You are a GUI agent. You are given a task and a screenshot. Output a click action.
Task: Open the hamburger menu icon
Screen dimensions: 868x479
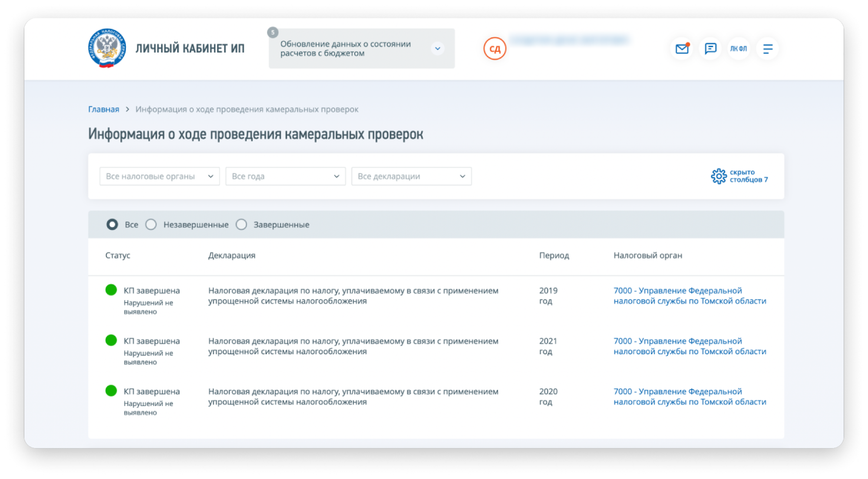[768, 48]
